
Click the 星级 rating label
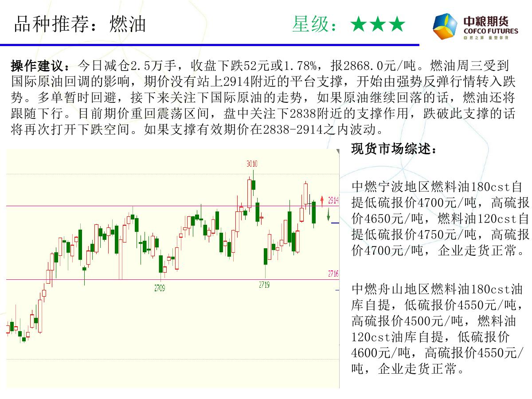[316, 24]
